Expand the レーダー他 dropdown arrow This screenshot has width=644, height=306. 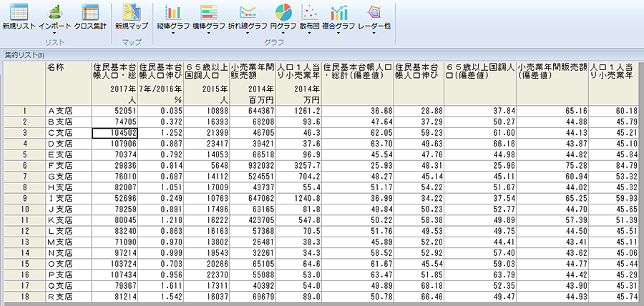[x=373, y=34]
